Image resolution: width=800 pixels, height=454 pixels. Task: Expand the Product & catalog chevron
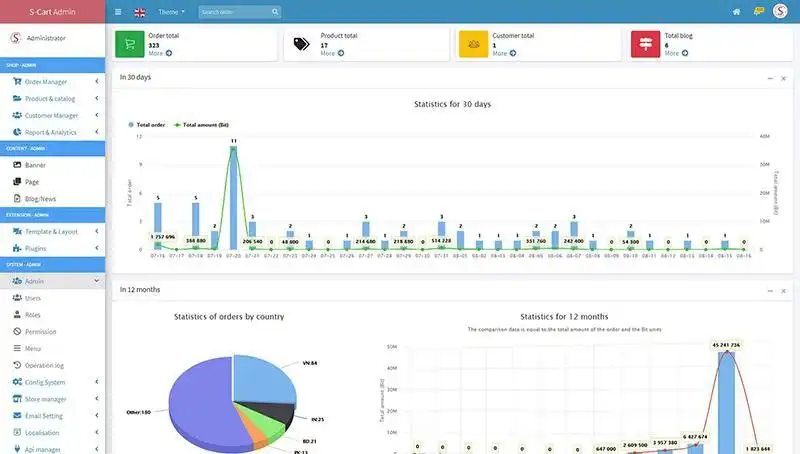coord(96,98)
